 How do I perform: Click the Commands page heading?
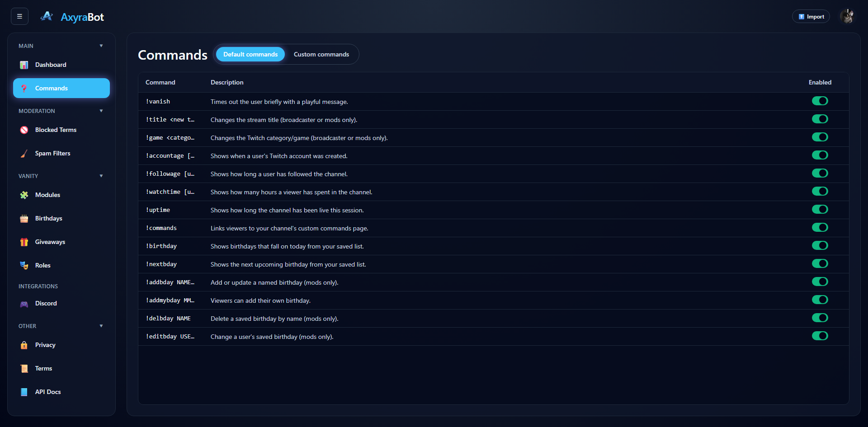click(x=173, y=55)
